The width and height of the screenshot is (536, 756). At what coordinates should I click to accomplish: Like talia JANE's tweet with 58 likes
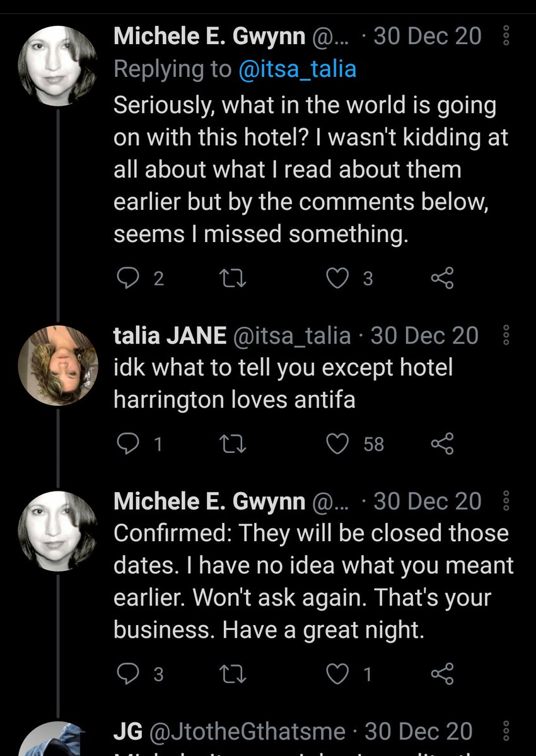[x=340, y=445]
